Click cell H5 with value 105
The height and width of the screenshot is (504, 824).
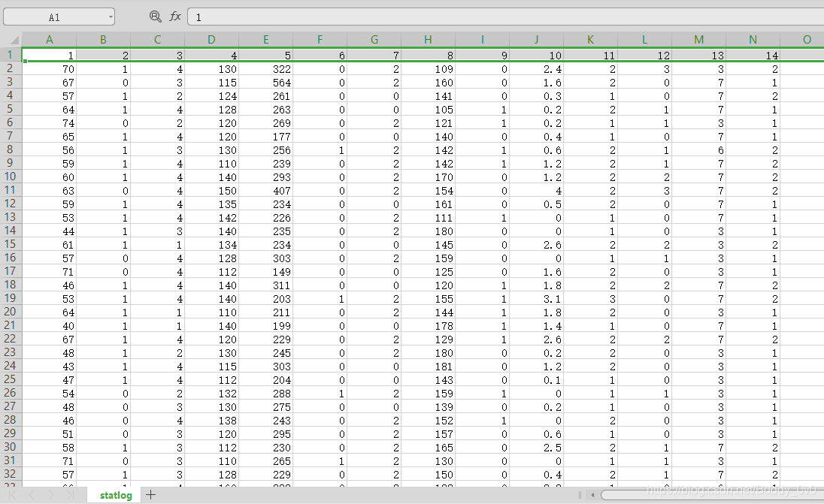coord(429,109)
